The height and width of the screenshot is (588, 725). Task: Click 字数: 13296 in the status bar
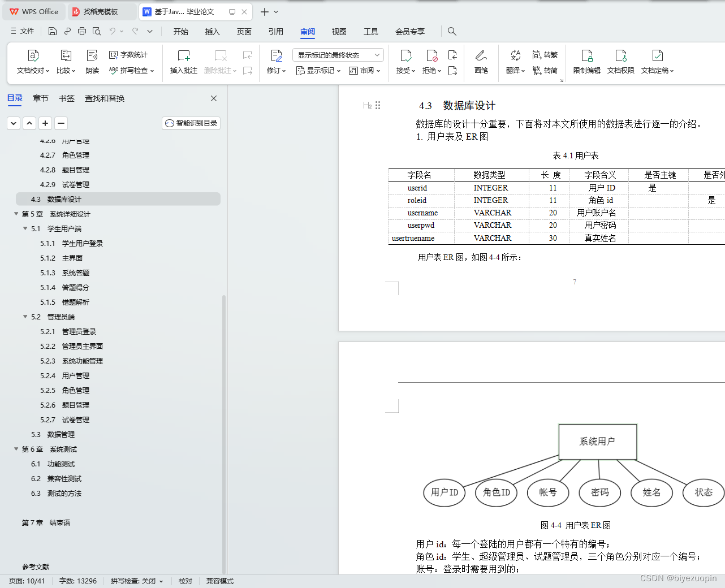point(78,581)
